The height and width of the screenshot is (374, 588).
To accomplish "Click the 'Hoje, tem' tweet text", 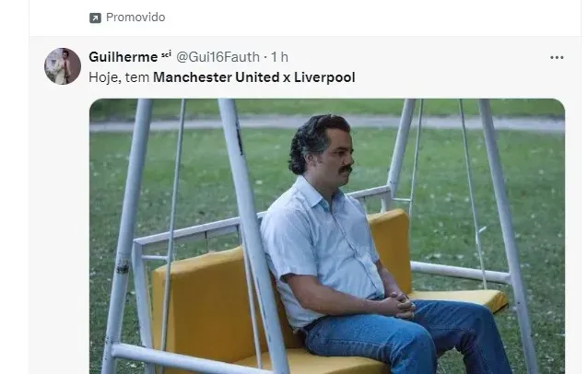I will (119, 77).
